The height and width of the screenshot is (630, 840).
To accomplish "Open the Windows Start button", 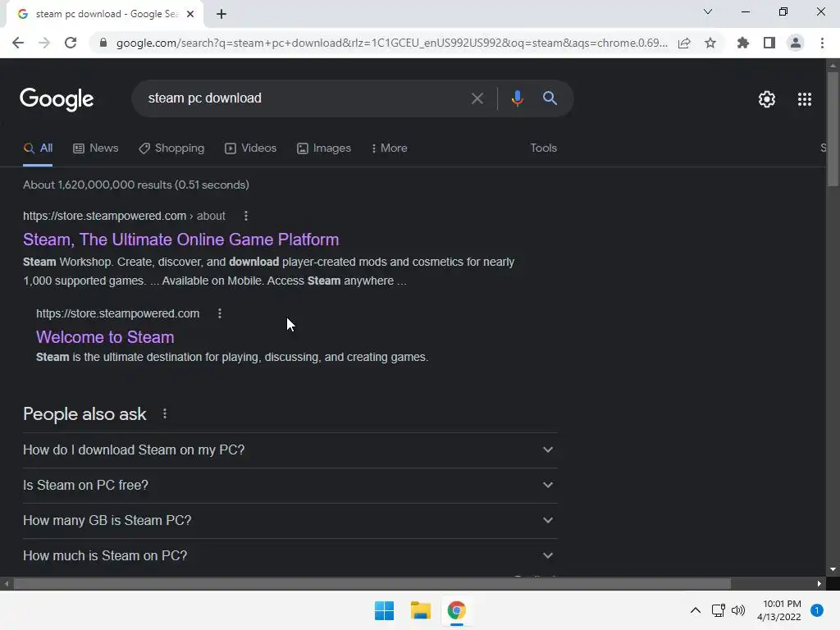I will click(384, 610).
